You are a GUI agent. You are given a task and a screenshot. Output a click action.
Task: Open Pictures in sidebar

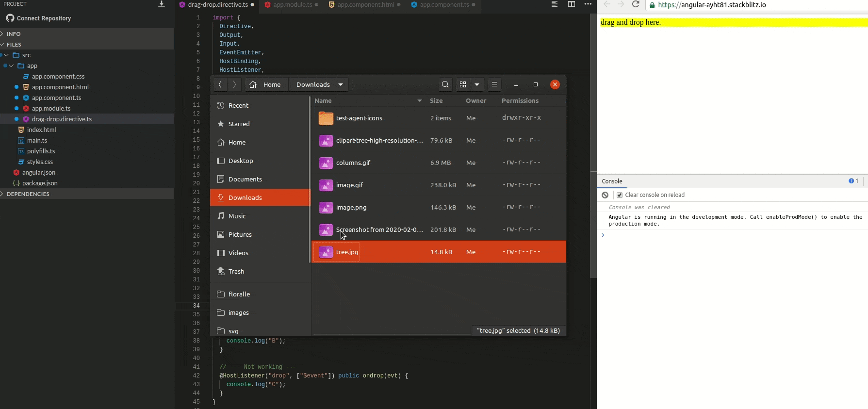260,235
